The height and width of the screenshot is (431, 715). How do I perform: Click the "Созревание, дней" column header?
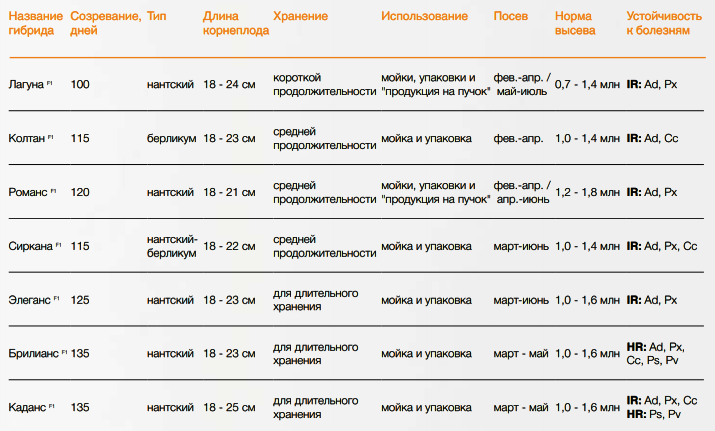point(104,24)
